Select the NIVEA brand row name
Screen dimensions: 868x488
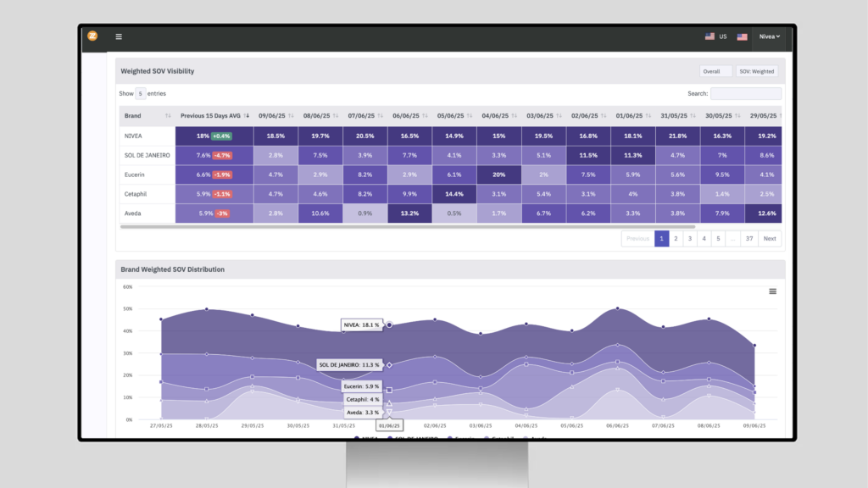coord(133,136)
